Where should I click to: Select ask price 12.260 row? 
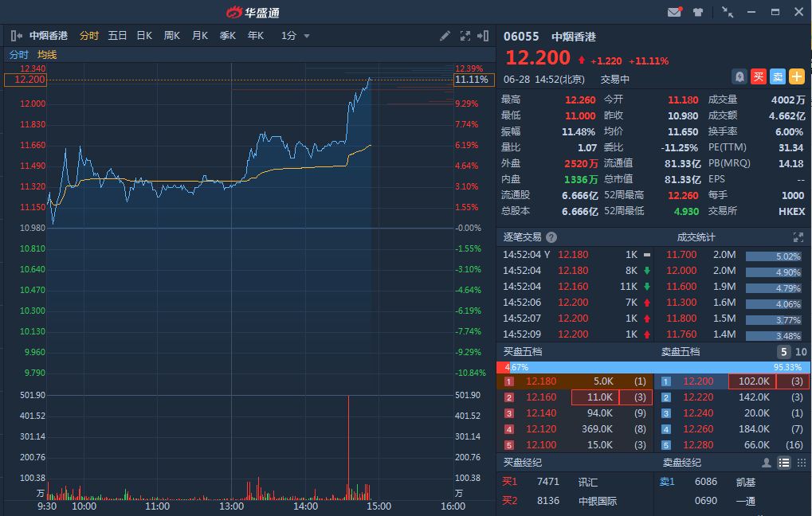732,429
